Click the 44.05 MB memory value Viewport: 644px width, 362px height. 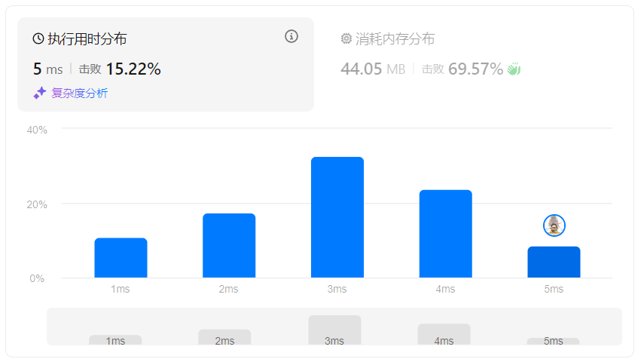[x=373, y=69]
